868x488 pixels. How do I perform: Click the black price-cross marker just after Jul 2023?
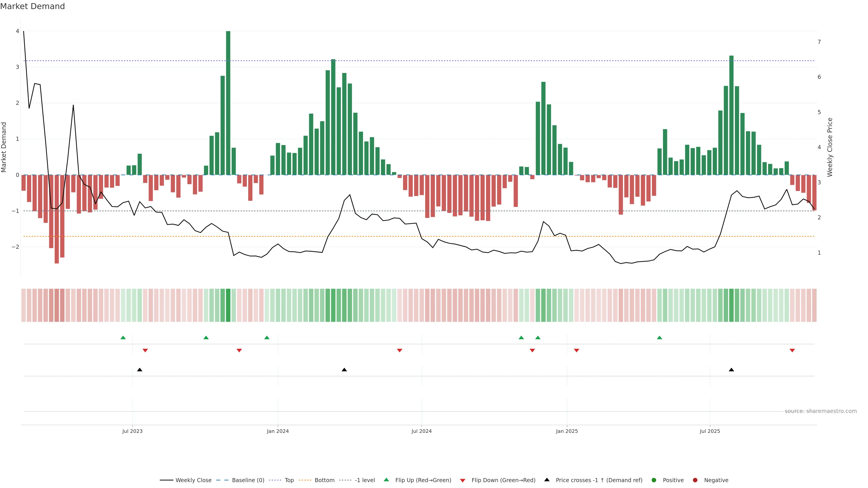click(x=139, y=370)
